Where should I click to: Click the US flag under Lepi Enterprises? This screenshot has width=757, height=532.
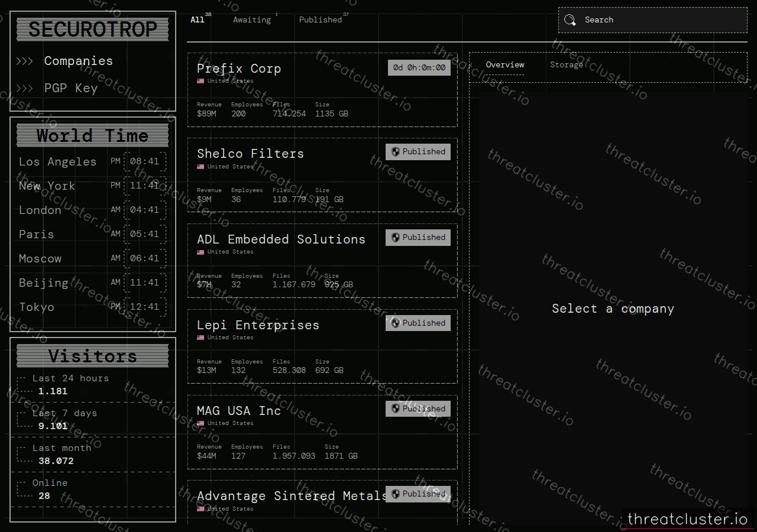click(200, 338)
